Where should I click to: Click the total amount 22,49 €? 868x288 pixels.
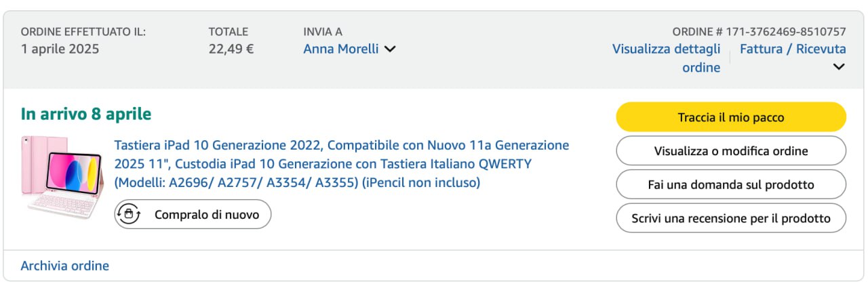coord(231,49)
